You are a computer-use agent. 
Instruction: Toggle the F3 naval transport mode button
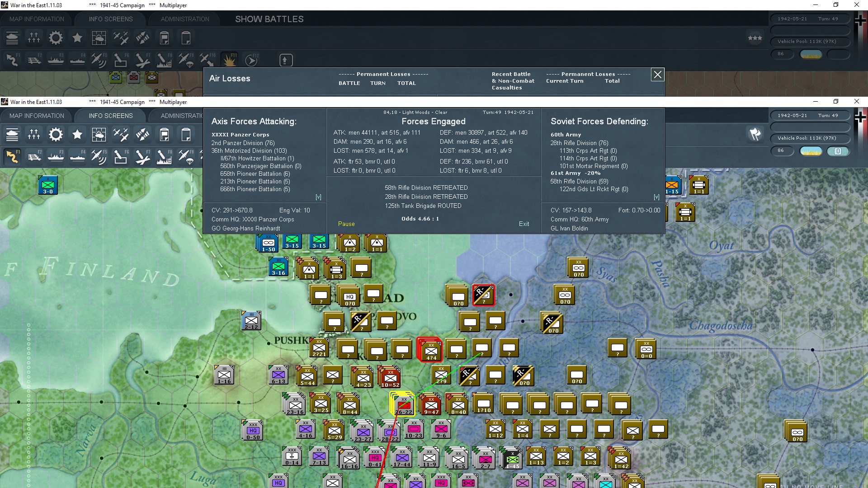click(x=56, y=156)
